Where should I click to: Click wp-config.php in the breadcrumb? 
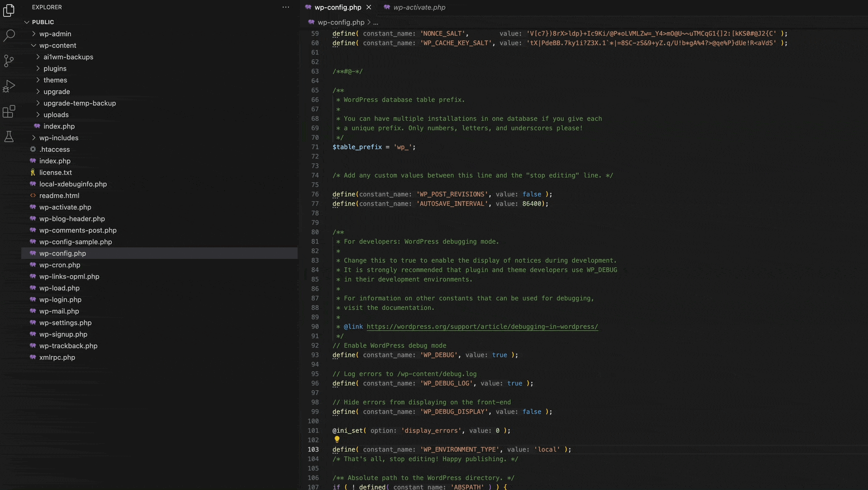pyautogui.click(x=341, y=22)
